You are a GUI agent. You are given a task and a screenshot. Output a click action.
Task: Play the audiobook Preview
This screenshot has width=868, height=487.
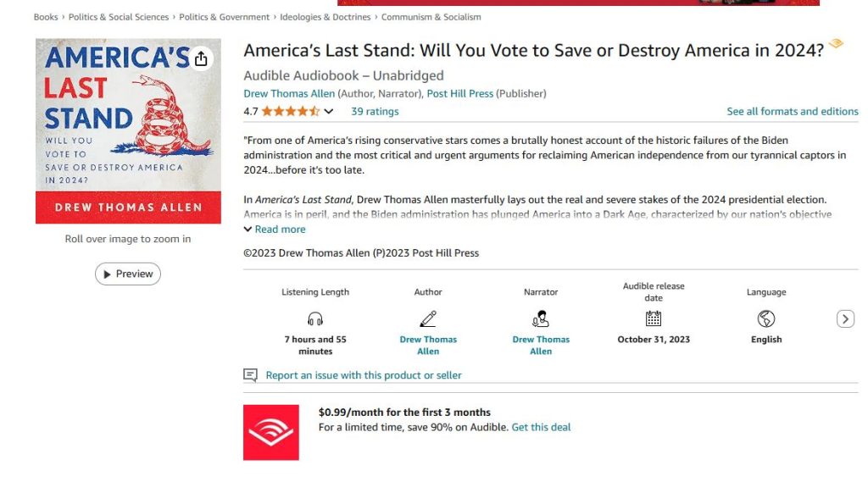(128, 274)
